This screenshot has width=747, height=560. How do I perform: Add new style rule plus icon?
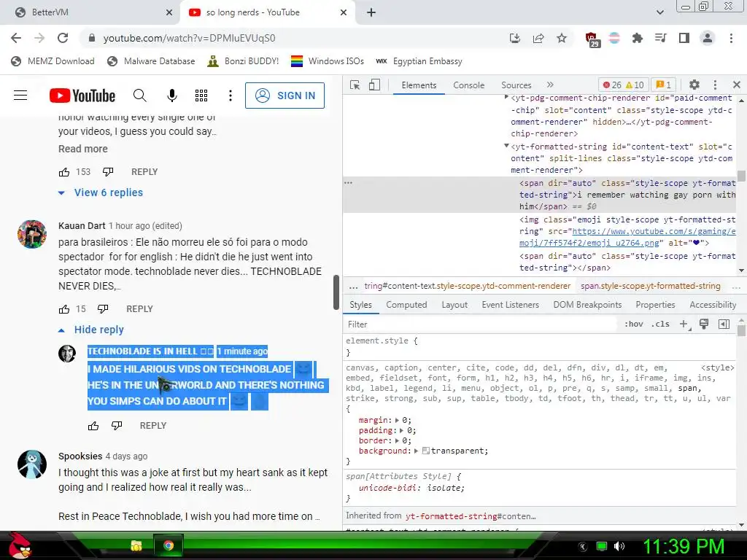(684, 324)
